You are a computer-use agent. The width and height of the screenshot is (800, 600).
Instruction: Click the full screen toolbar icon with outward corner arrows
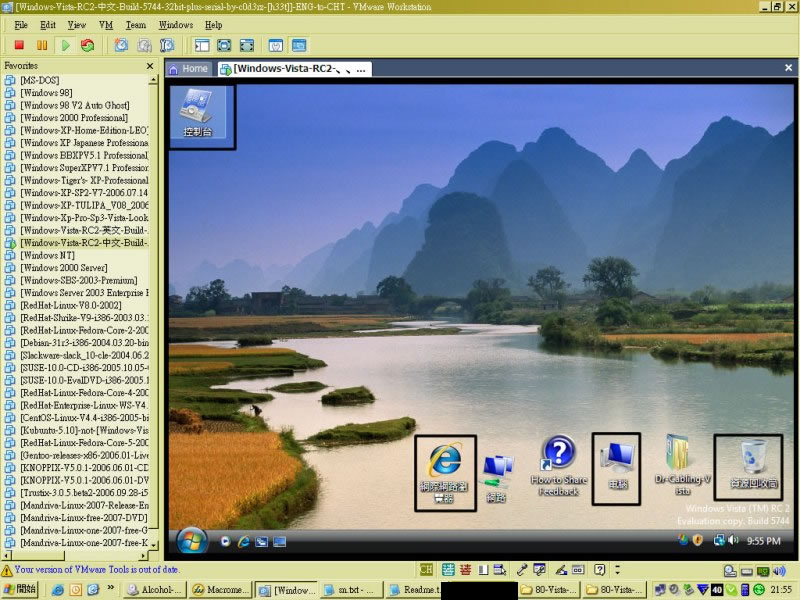(x=247, y=45)
